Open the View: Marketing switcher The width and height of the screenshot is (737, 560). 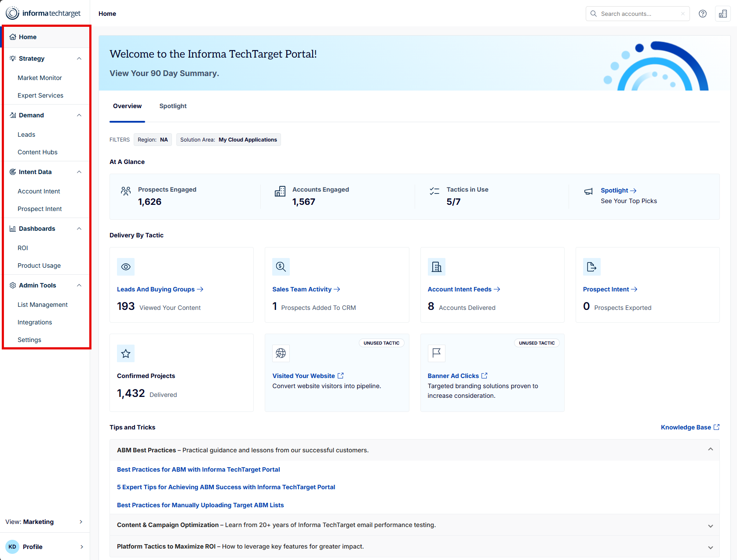[x=45, y=522]
